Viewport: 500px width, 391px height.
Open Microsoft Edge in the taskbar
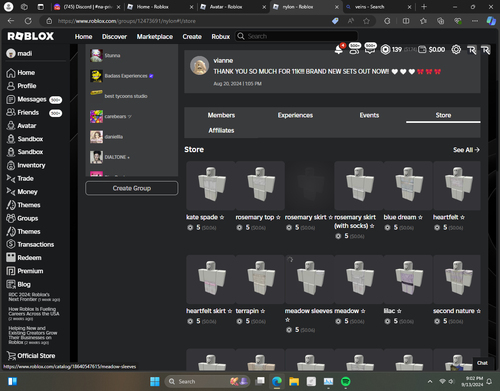pyautogui.click(x=277, y=381)
